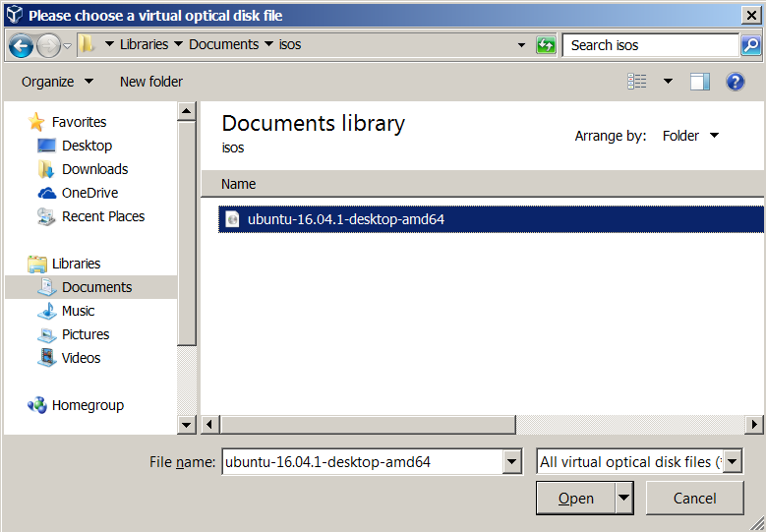Open help with the question mark icon
This screenshot has width=766, height=532.
pos(736,82)
